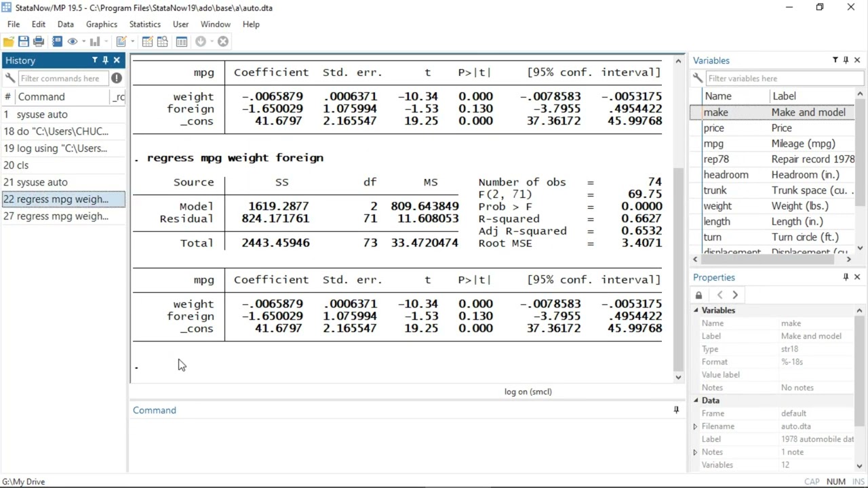Viewport: 868px width, 488px height.
Task: Select history command 27 regress mpg
Action: 63,216
